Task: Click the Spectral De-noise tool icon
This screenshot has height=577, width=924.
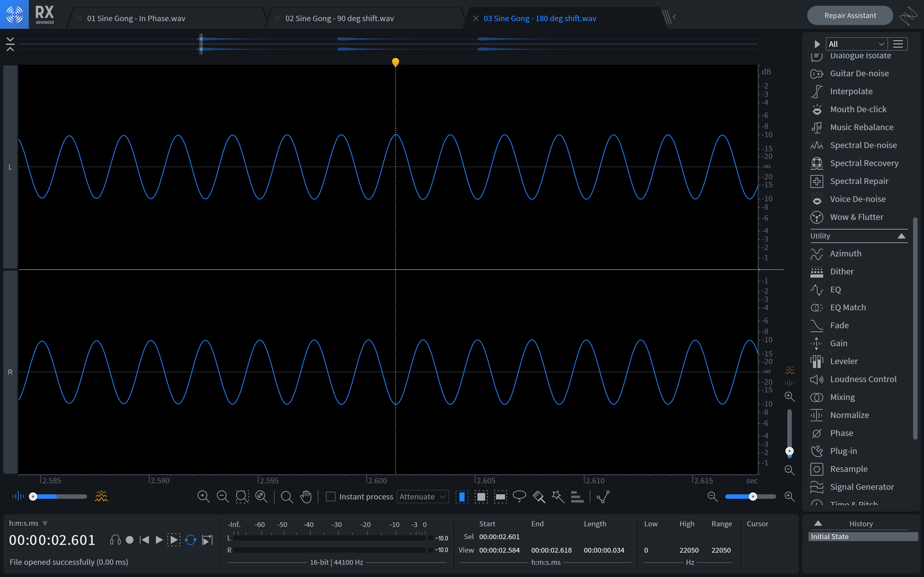Action: pyautogui.click(x=817, y=144)
